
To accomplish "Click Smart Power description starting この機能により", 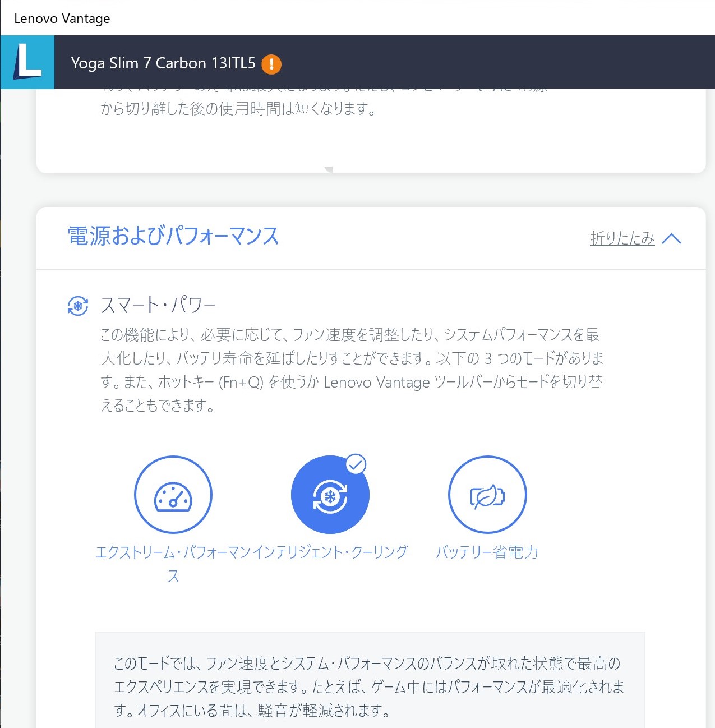I will 352,370.
